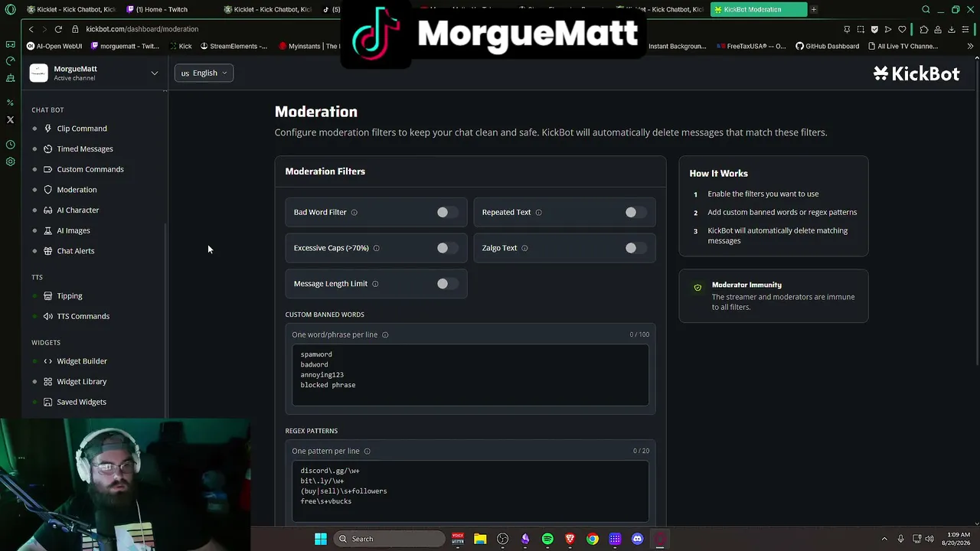Open a new browser tab
Image resolution: width=980 pixels, height=551 pixels.
pyautogui.click(x=814, y=9)
